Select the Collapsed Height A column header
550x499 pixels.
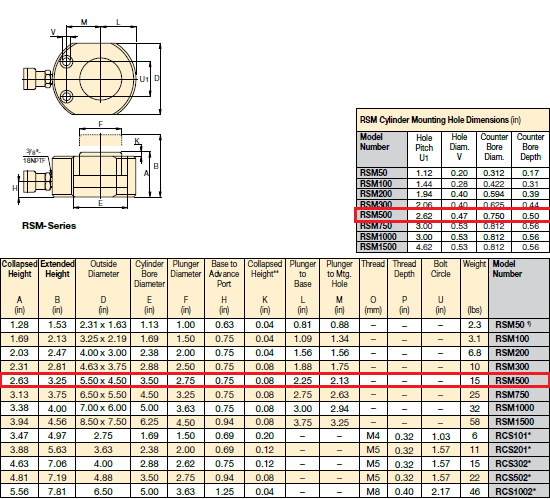pos(19,288)
